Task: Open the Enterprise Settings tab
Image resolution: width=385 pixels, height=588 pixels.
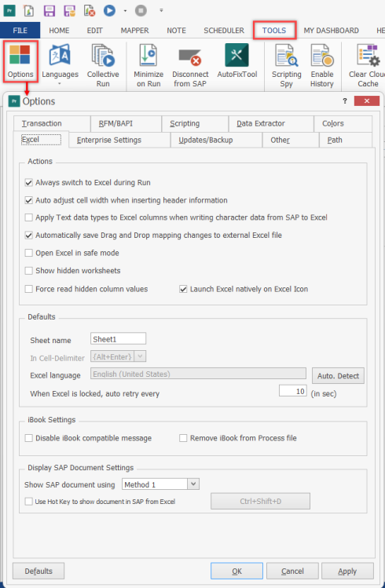Action: click(x=119, y=140)
